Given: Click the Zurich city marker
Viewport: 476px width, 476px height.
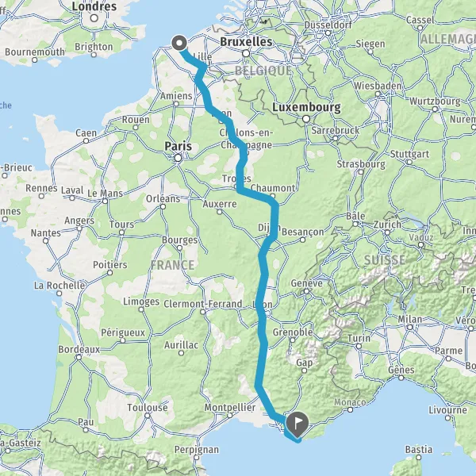Looking at the screenshot, I should [387, 232].
